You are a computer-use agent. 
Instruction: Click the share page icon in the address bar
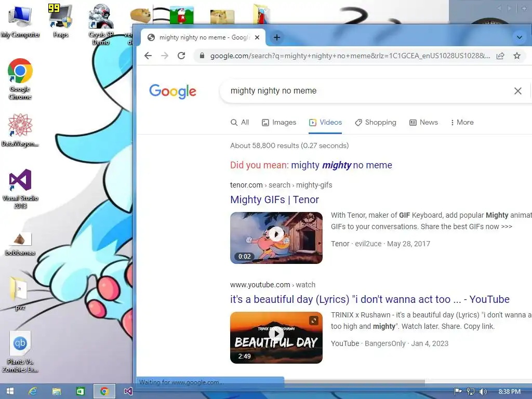500,56
